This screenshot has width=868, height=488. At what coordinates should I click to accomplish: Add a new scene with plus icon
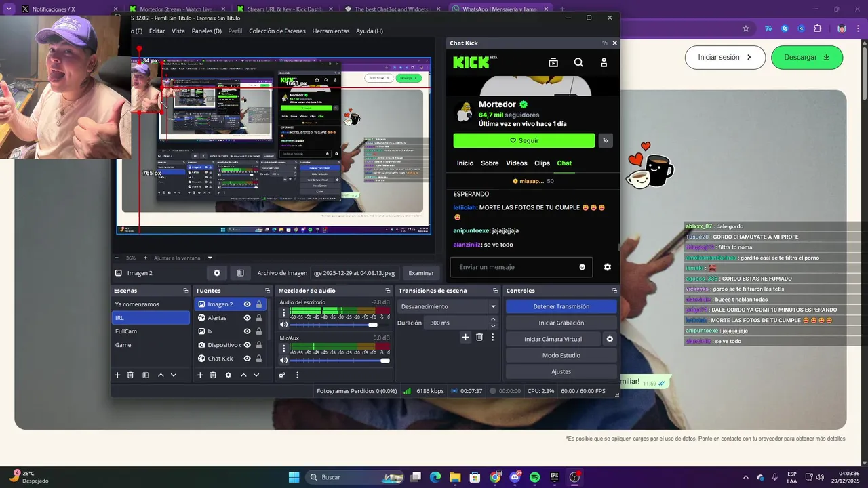pos(117,375)
